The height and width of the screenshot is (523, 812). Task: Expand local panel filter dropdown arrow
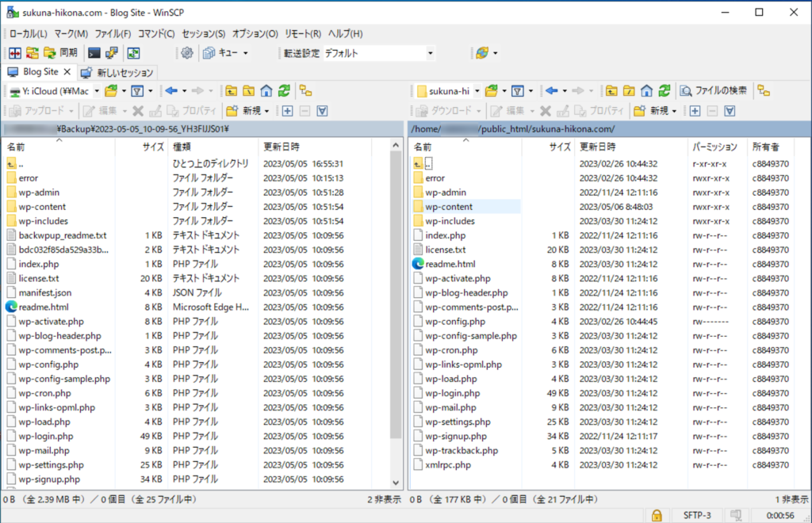tap(151, 91)
